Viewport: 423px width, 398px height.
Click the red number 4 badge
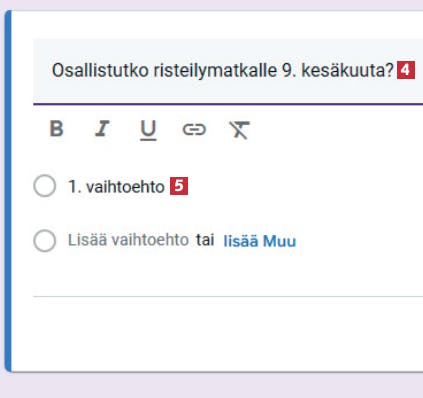click(x=406, y=70)
